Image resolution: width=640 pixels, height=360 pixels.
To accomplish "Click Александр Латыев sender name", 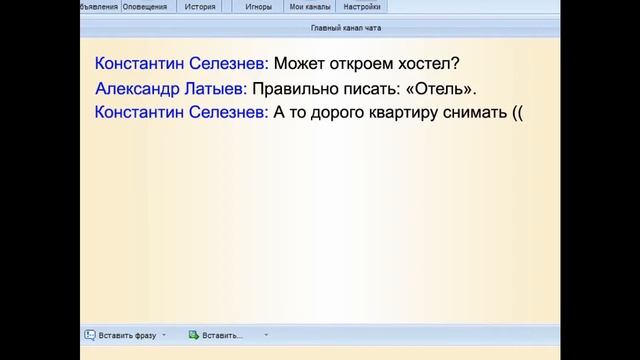I will pos(171,89).
